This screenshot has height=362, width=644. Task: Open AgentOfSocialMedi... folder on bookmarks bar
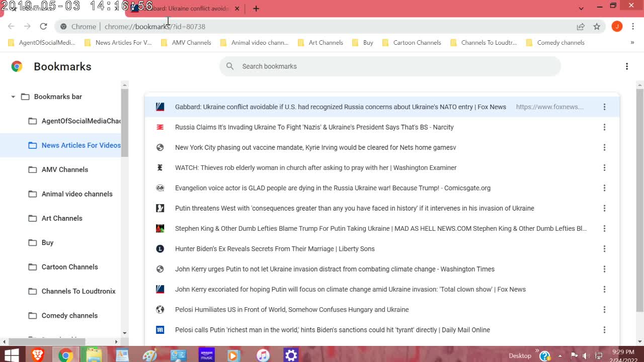[42, 43]
